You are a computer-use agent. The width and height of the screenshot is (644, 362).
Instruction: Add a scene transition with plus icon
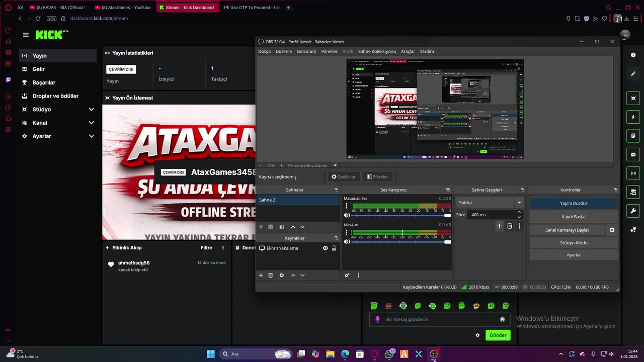(499, 226)
